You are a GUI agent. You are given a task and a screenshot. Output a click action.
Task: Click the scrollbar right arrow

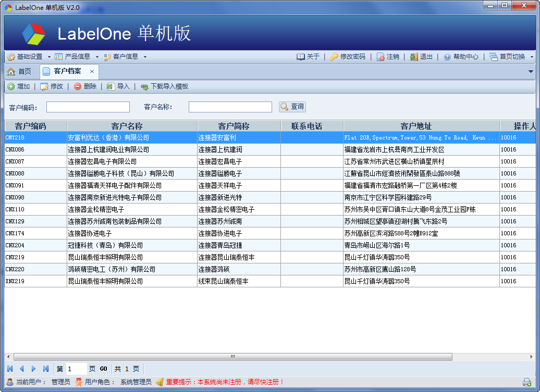click(531, 357)
